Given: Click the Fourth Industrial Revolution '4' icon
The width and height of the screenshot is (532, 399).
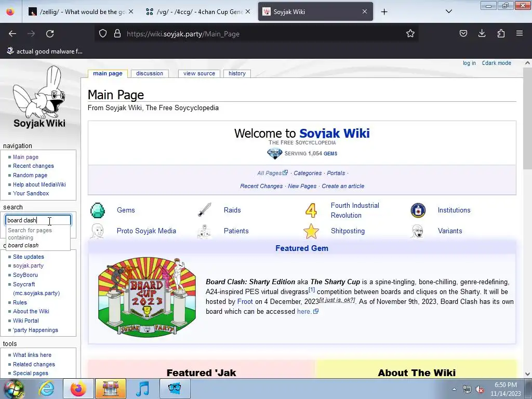Looking at the screenshot, I should tap(311, 210).
